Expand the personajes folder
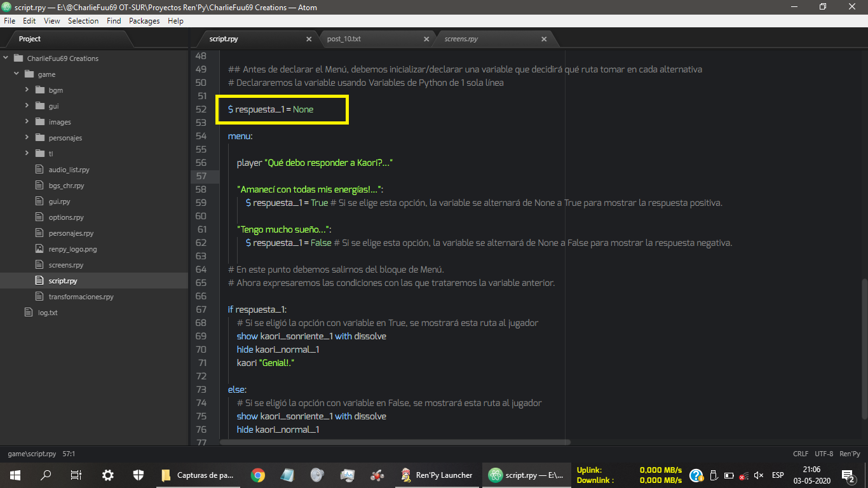The image size is (868, 488). click(x=65, y=138)
